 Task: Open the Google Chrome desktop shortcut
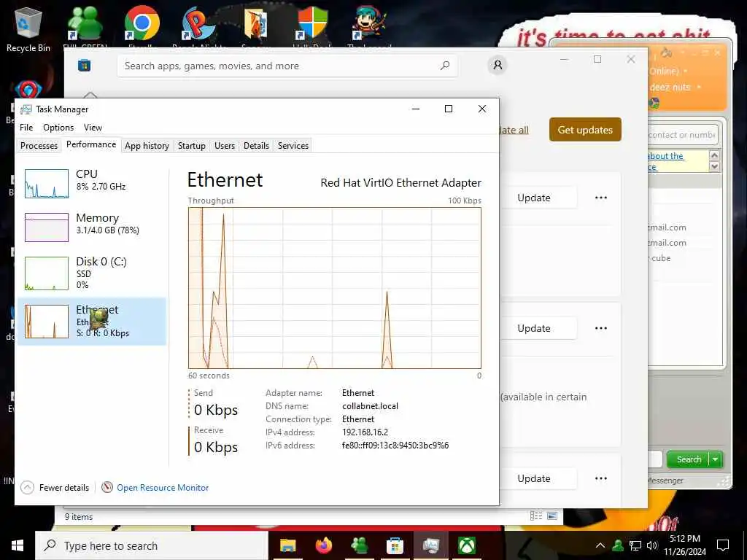[142, 23]
